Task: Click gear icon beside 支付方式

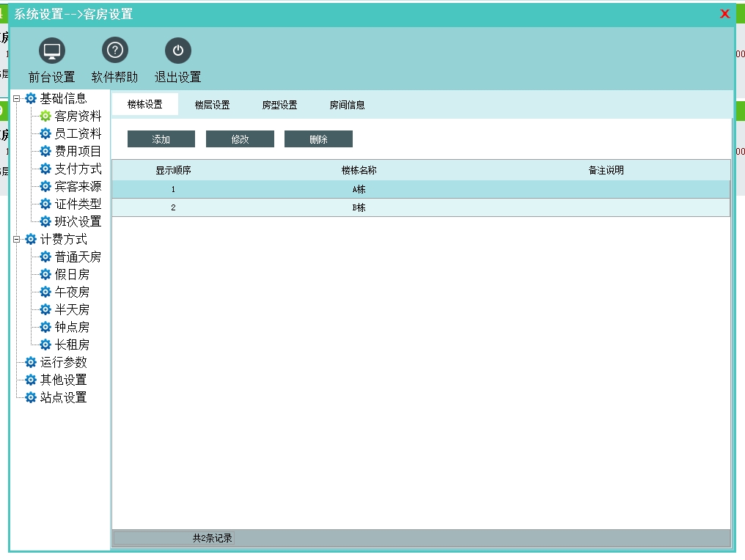Action: pos(45,169)
